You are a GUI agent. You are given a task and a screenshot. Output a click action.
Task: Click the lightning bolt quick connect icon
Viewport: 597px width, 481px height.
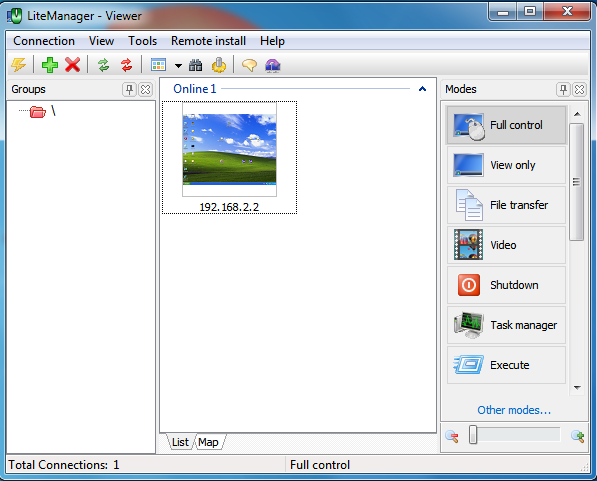point(18,65)
